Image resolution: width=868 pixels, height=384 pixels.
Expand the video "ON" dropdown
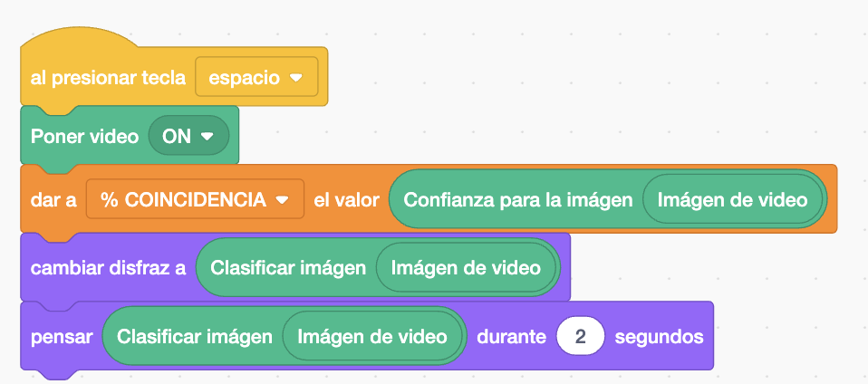tap(189, 137)
